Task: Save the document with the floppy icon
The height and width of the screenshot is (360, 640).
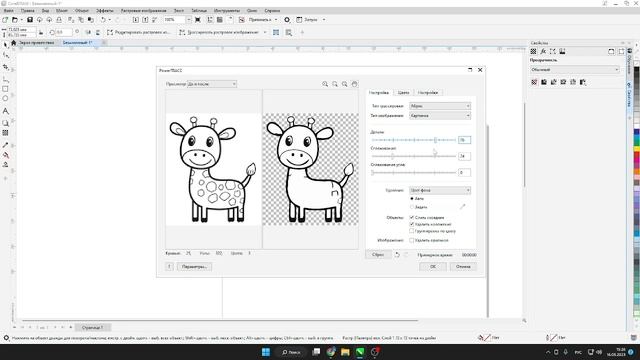Action: [30, 20]
